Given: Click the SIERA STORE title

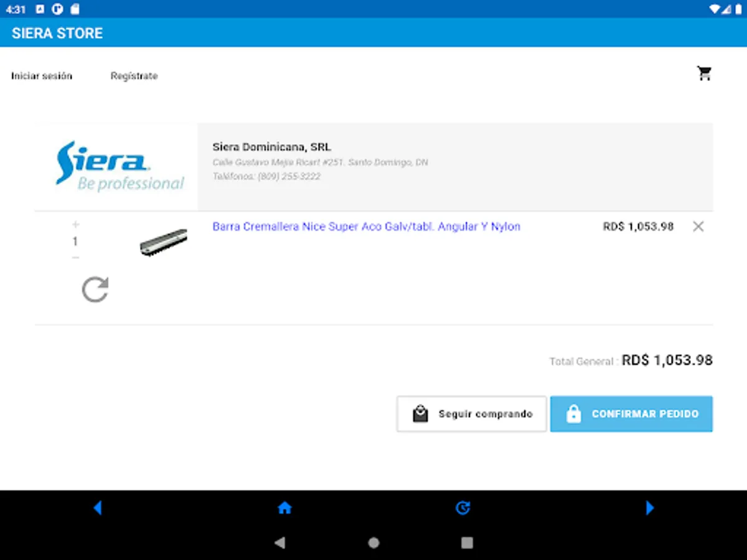Looking at the screenshot, I should 57,33.
